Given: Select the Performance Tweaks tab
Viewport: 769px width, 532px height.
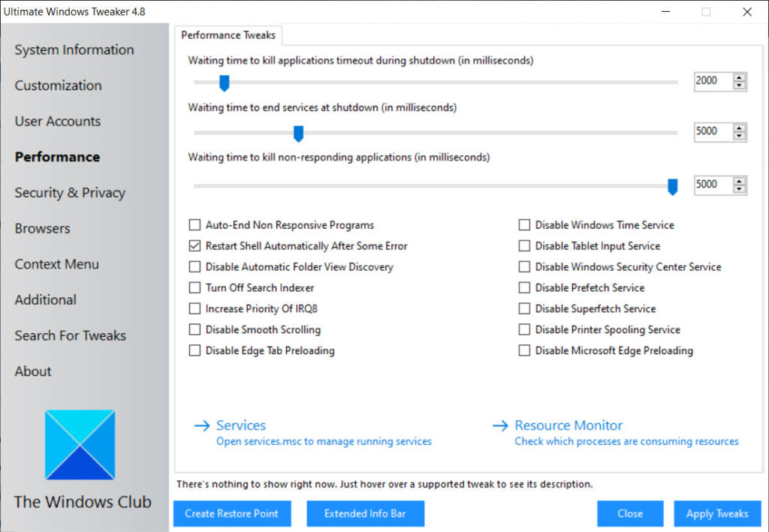Looking at the screenshot, I should click(228, 35).
